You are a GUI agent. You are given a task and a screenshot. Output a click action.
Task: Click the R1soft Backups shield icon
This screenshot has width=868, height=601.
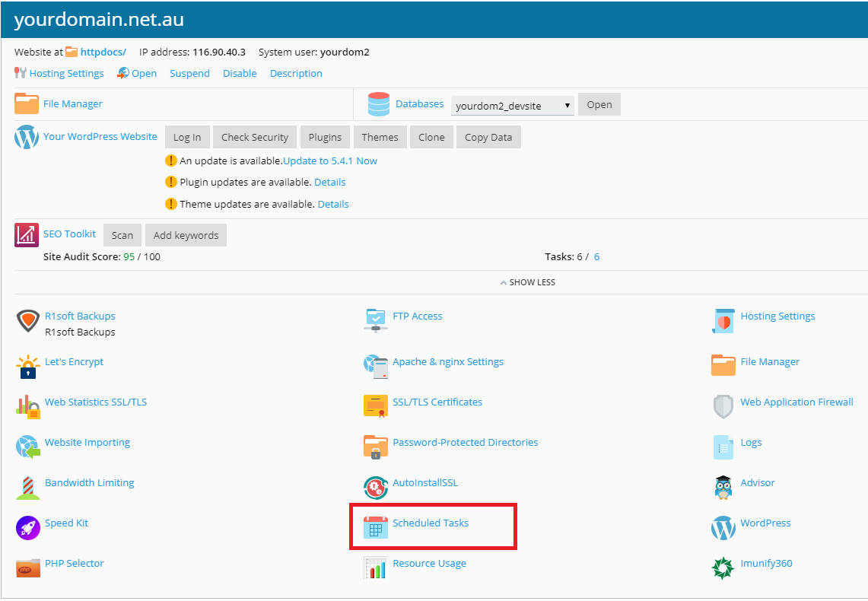[x=27, y=321]
